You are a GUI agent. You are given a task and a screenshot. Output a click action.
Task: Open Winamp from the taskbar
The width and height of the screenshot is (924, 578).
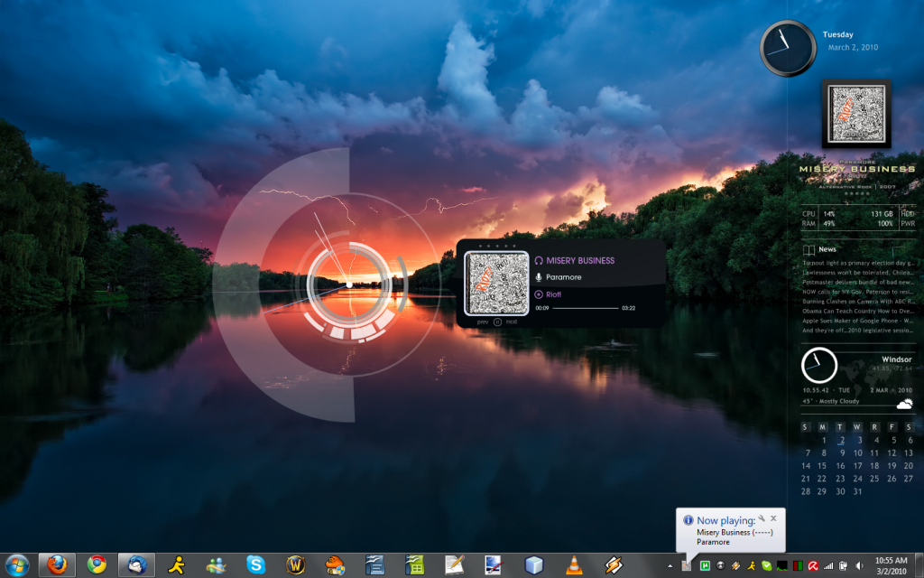(x=614, y=565)
